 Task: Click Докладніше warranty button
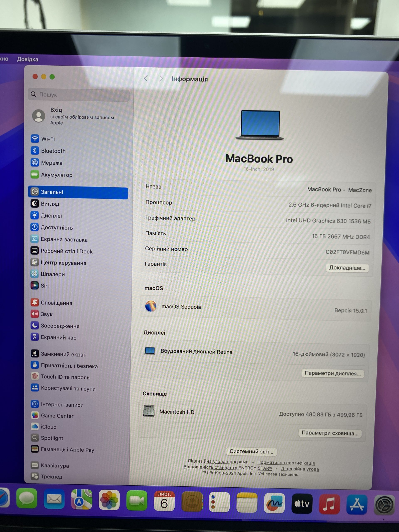[347, 268]
